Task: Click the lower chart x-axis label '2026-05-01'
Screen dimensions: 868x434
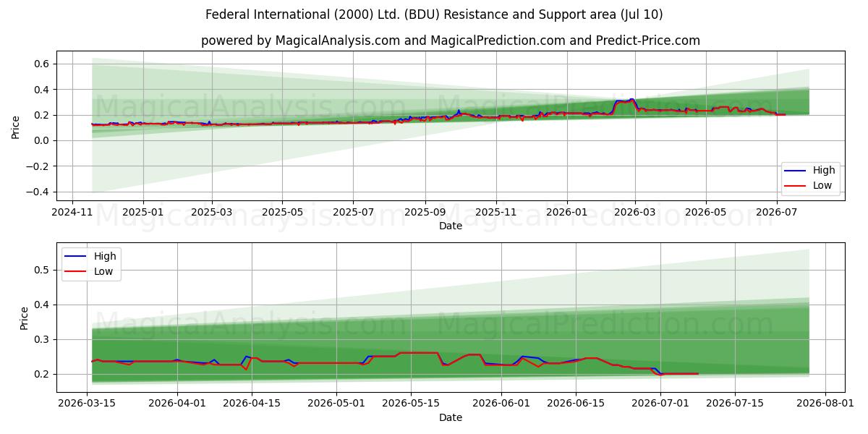Action: [337, 404]
